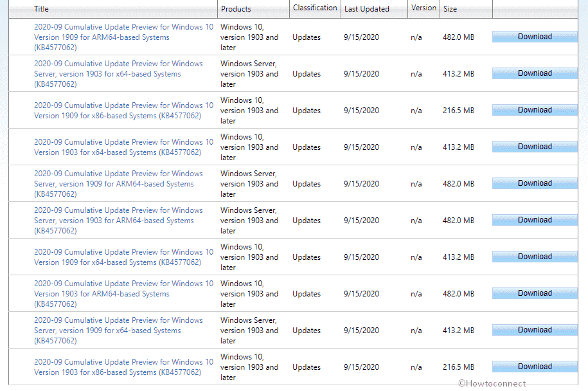Screen dimensions: 588x391
Task: Download the Windows Server 1909 x64 update
Action: coord(535,330)
